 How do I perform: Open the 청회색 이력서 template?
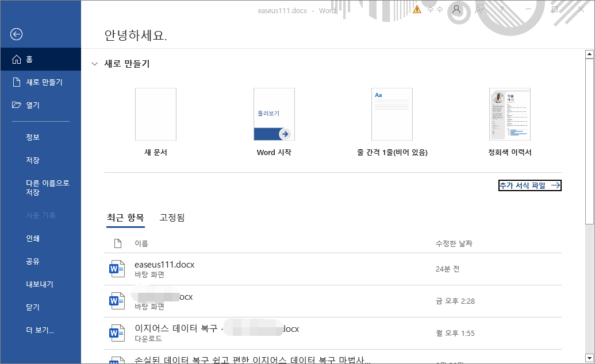[510, 114]
